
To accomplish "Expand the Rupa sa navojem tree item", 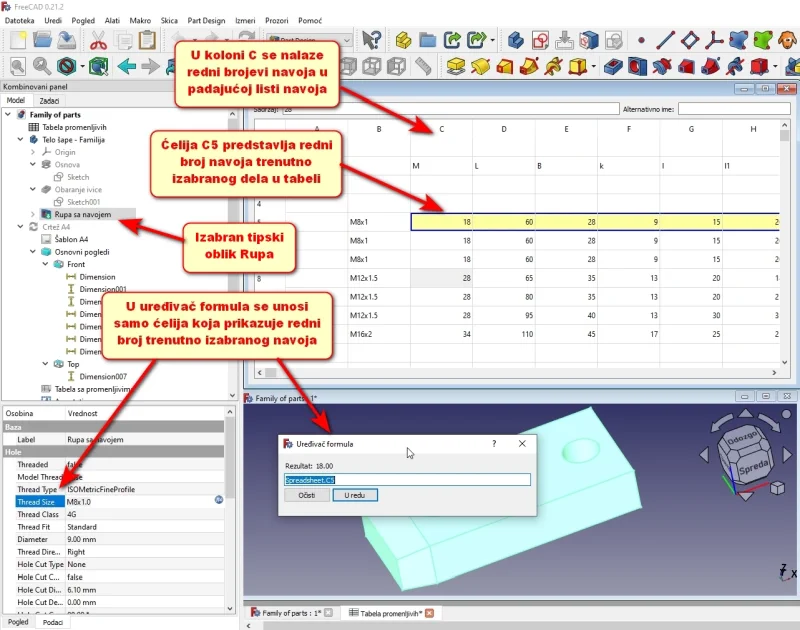I will click(33, 214).
